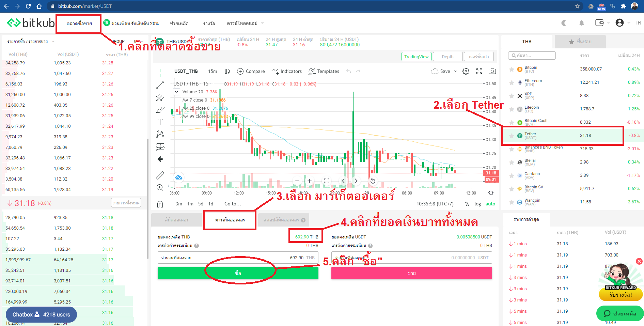Select the brush drawing tool
Screen dimensions: 644x326
click(x=160, y=110)
